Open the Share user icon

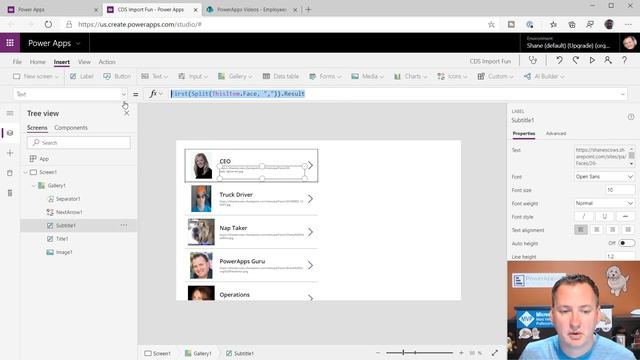[x=608, y=60]
